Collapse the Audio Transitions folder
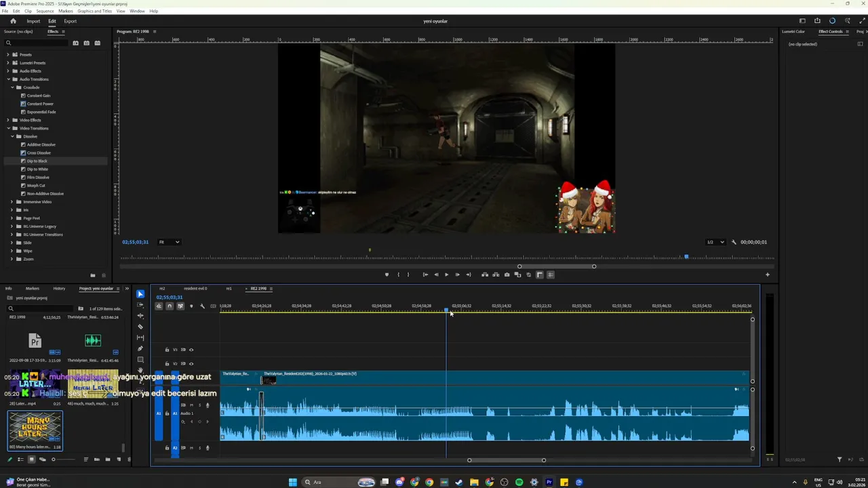868x488 pixels. click(x=7, y=79)
